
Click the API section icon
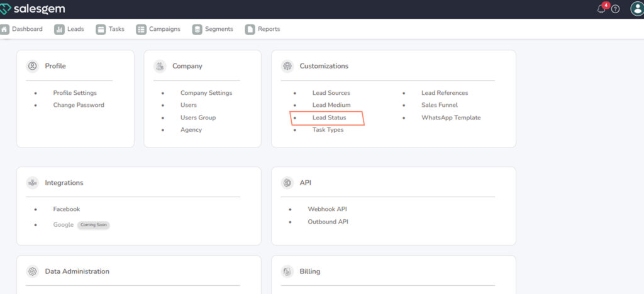[x=287, y=183]
